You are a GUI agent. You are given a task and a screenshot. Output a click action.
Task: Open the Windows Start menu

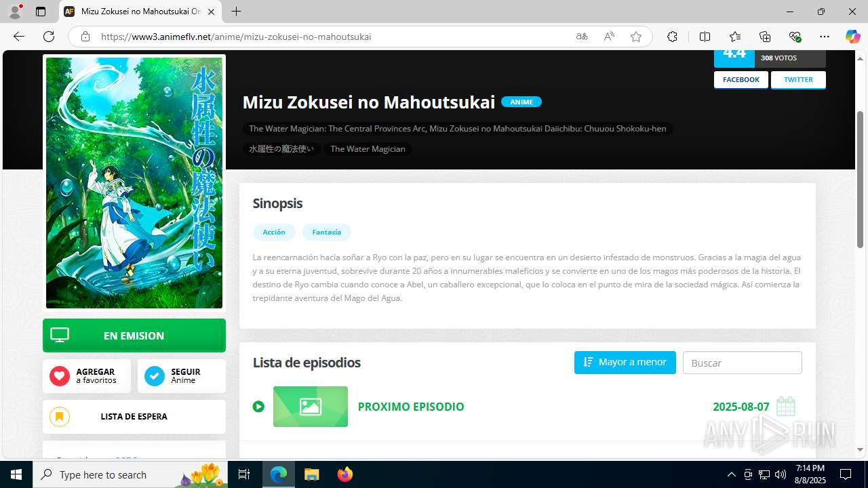16,474
